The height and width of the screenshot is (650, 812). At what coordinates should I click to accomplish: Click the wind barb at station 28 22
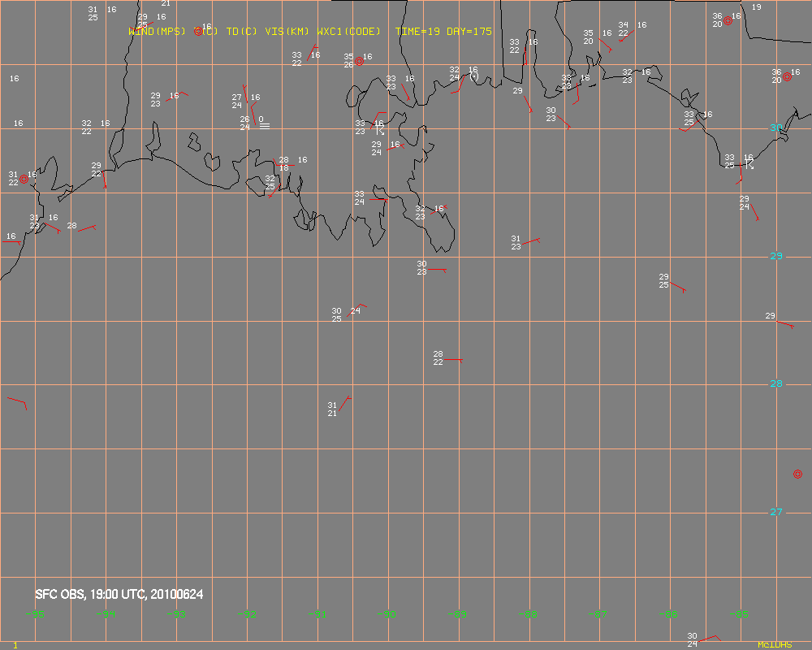pos(453,360)
